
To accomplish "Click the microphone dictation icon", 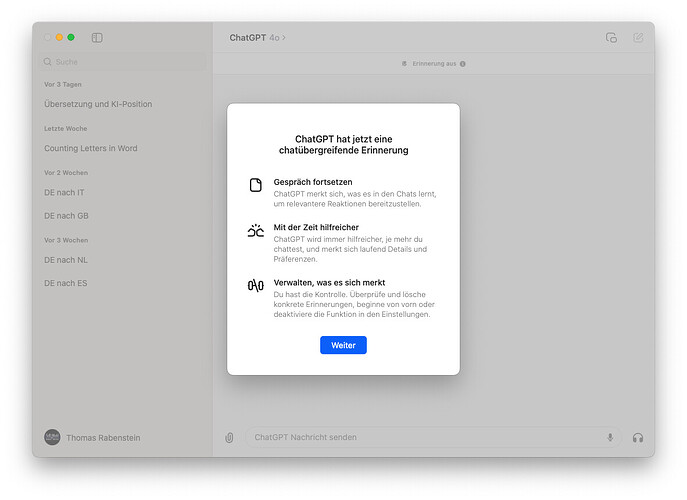I will tap(610, 437).
